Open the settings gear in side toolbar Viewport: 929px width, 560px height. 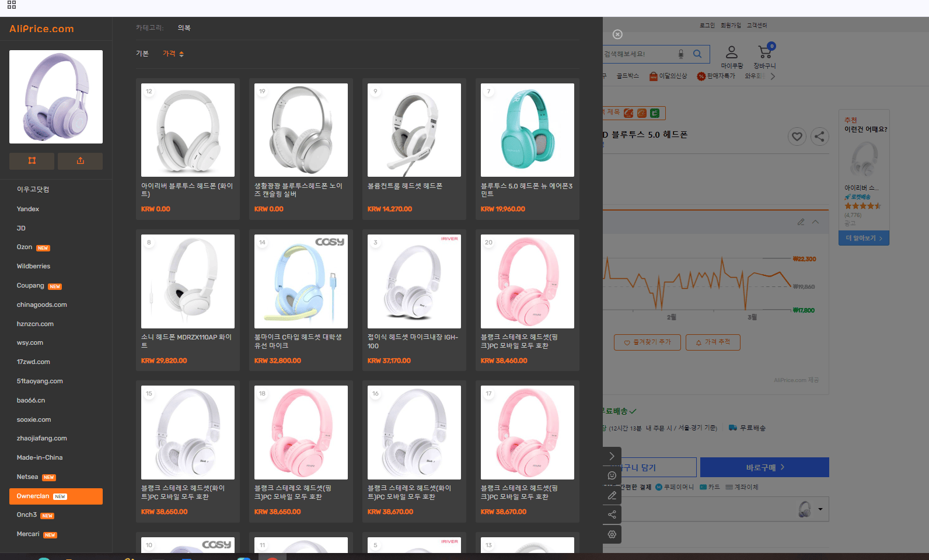[612, 534]
